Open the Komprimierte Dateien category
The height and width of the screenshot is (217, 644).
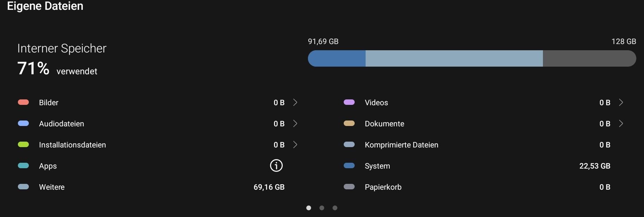coord(401,145)
